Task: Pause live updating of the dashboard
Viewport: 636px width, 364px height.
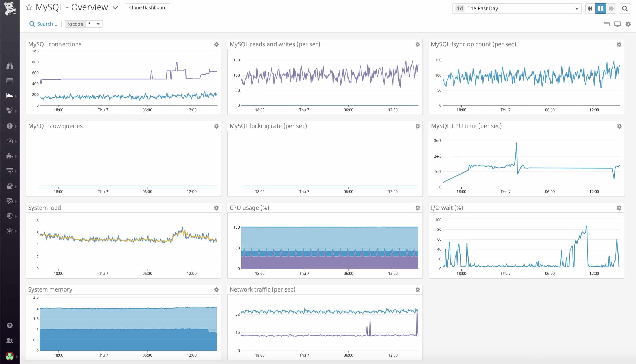Action: [x=600, y=8]
